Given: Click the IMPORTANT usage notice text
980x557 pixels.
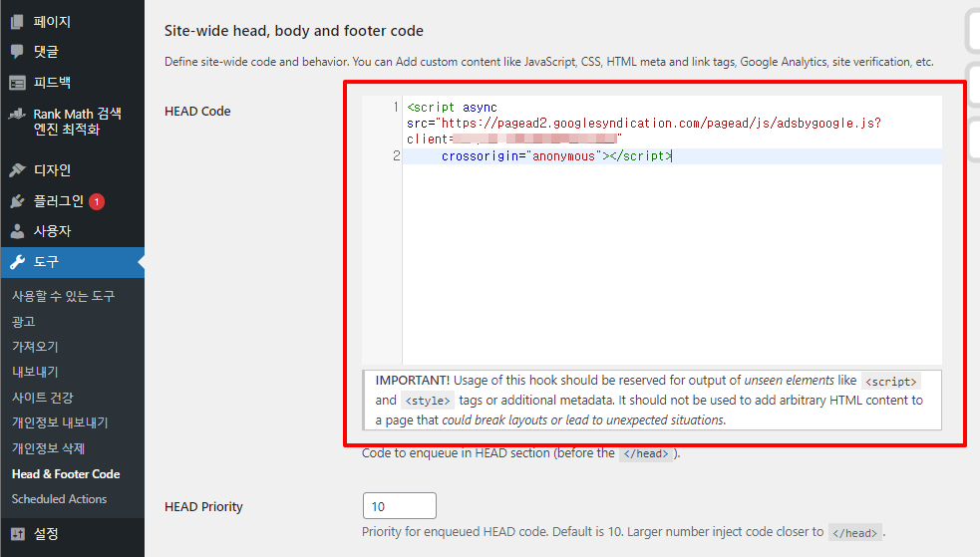Looking at the screenshot, I should (652, 401).
